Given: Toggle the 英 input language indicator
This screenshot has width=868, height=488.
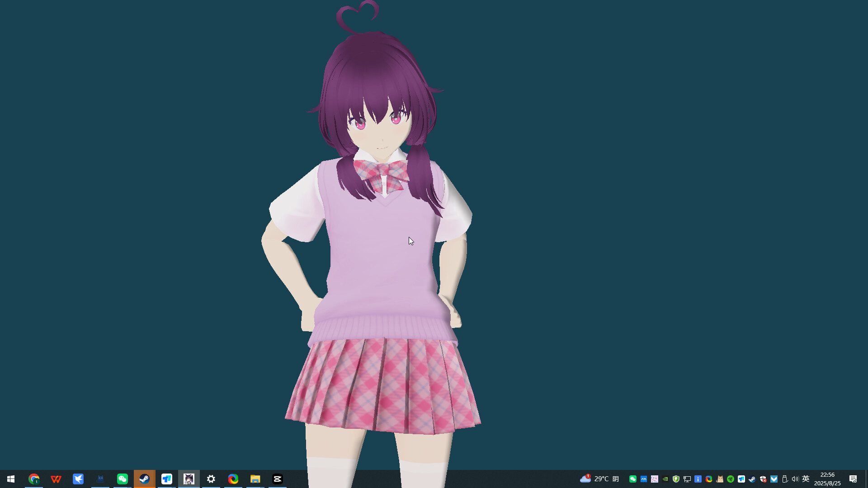Looking at the screenshot, I should tap(806, 479).
